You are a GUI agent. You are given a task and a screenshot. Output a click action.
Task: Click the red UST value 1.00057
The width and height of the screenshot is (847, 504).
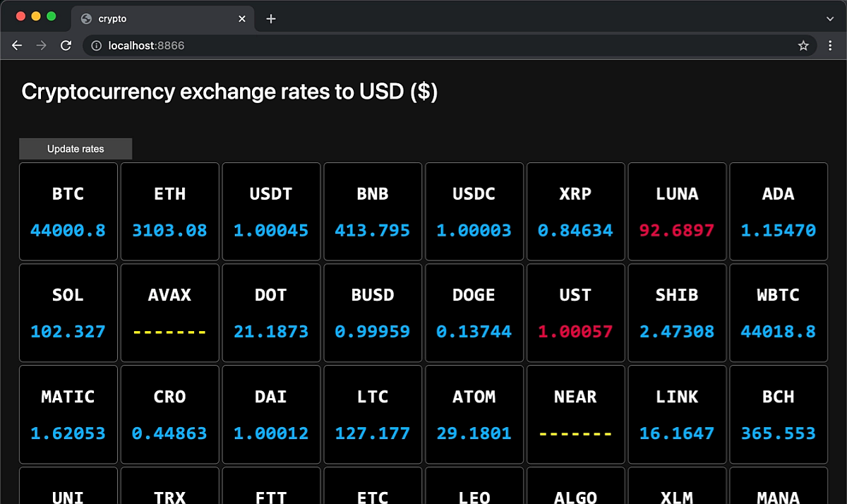pyautogui.click(x=575, y=332)
